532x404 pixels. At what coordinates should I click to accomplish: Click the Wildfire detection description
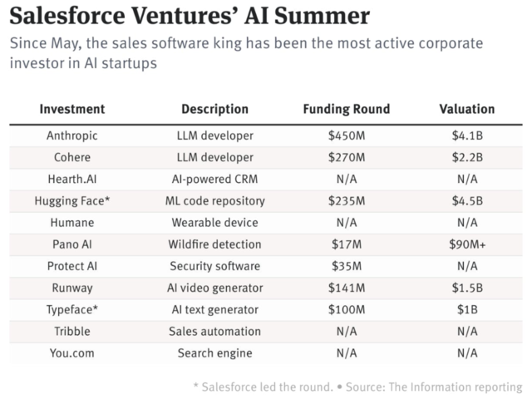pos(214,244)
